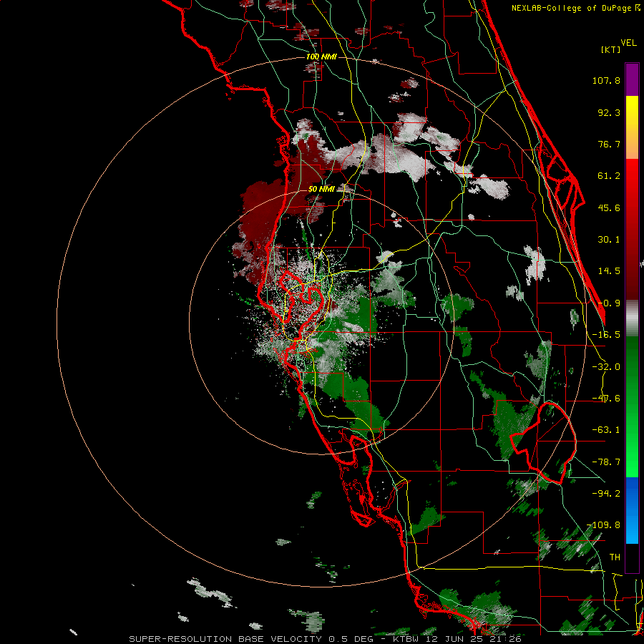644x644 pixels.
Task: Pick the purple segment of the velocity scale
Action: tap(632, 79)
